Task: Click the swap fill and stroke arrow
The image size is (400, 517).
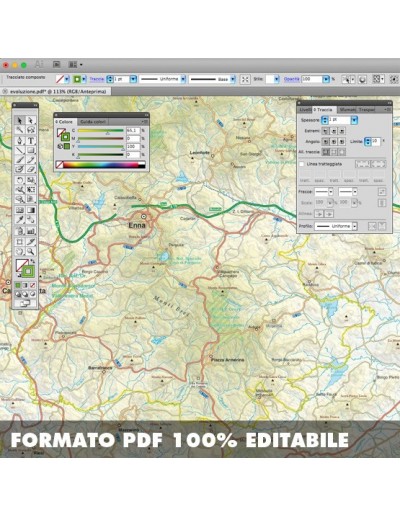Action: 33,261
